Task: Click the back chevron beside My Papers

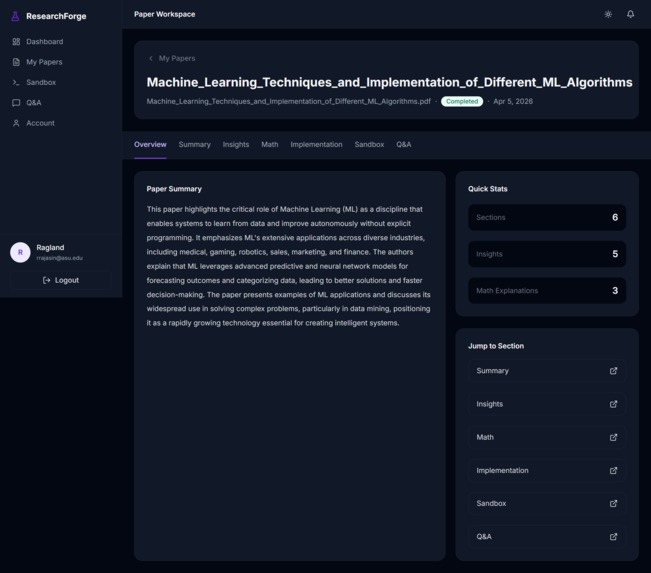Action: tap(151, 58)
